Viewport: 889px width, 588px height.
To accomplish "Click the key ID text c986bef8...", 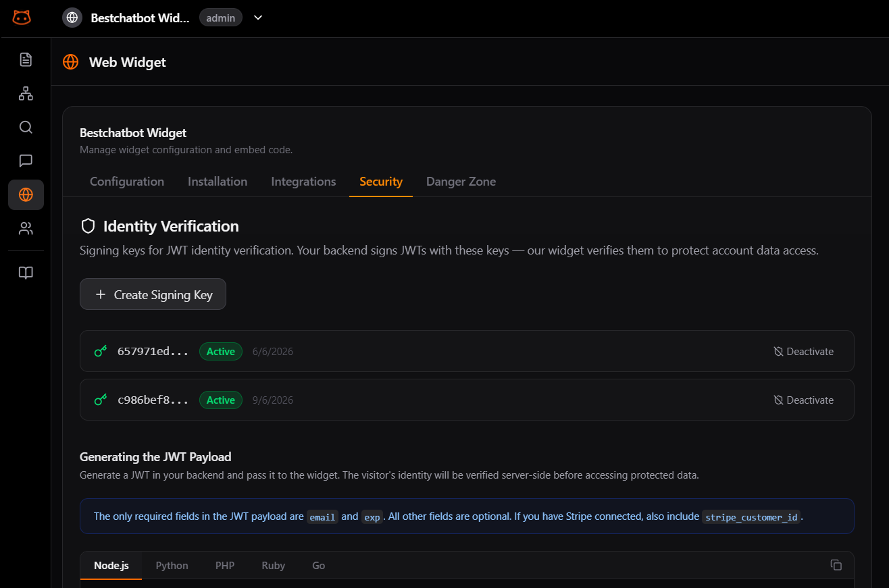I will tap(153, 400).
